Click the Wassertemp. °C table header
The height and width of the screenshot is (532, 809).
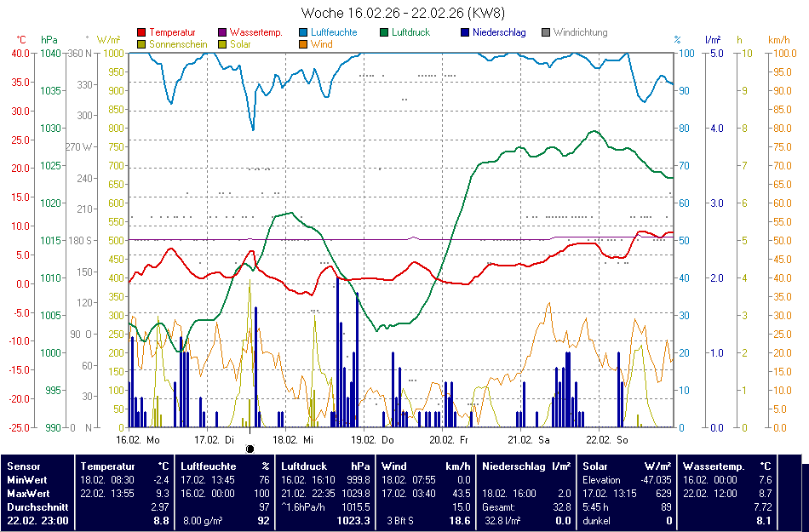pos(726,466)
